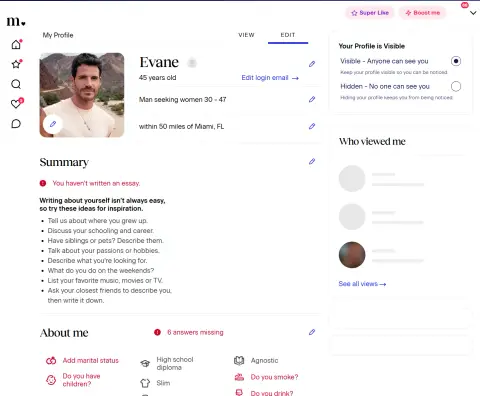
Task: Open the Search magnifier icon in sidebar
Action: click(x=16, y=84)
